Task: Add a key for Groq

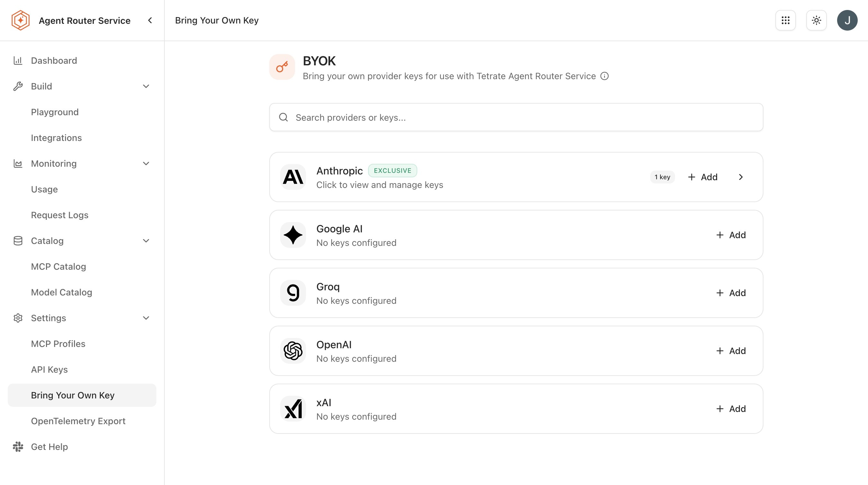Action: click(x=731, y=293)
